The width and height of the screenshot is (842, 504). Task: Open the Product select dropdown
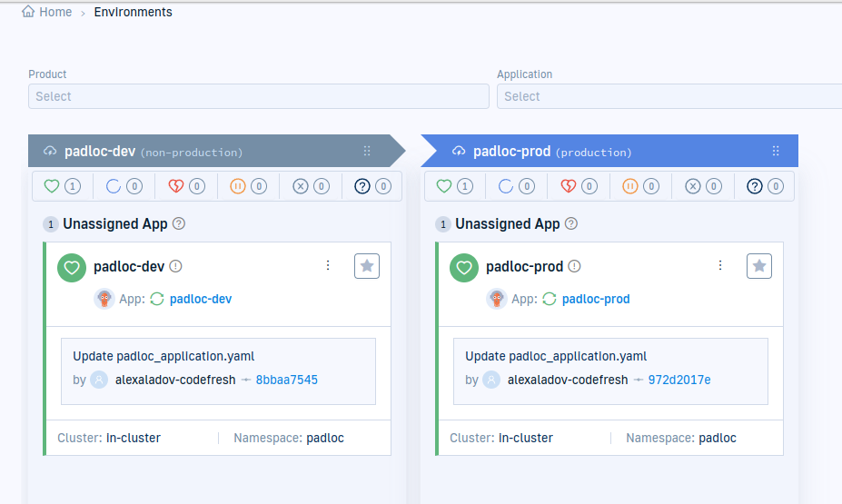pyautogui.click(x=258, y=96)
